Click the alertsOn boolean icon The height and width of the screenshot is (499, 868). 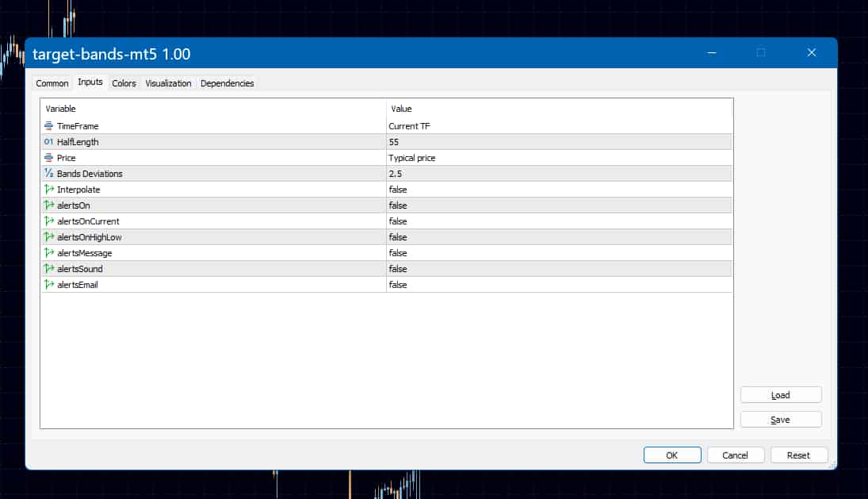click(x=48, y=205)
